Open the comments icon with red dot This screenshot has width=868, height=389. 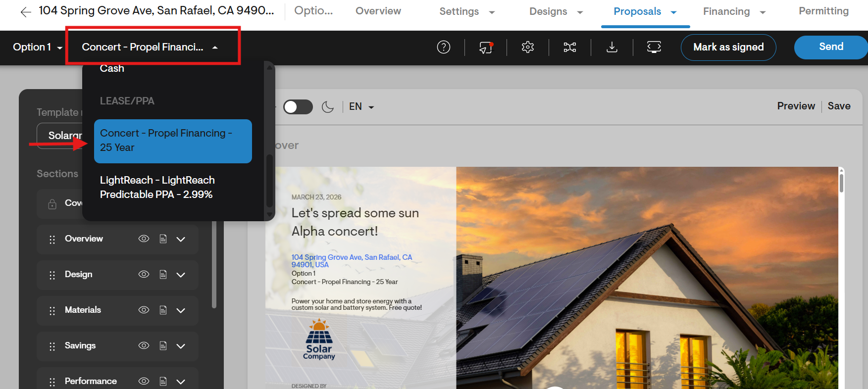tap(486, 47)
